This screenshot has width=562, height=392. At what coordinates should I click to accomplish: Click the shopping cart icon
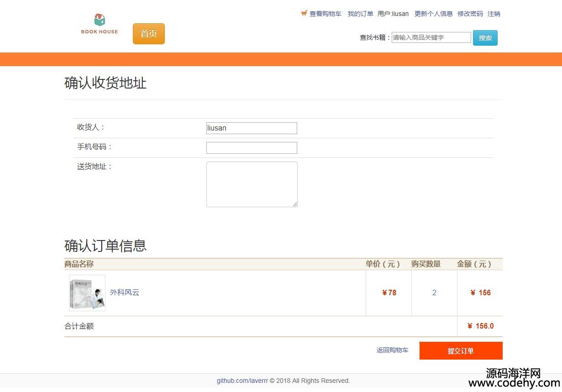click(x=304, y=13)
